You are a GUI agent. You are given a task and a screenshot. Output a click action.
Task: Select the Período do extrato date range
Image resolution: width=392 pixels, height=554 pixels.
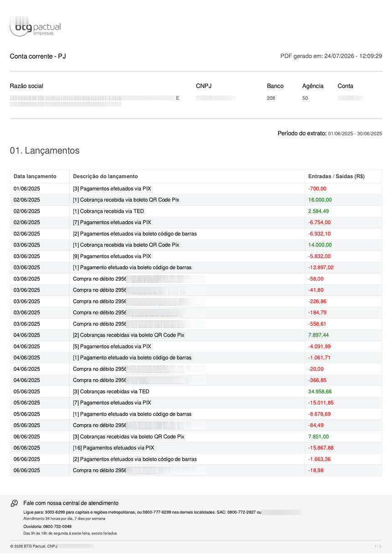coord(355,133)
